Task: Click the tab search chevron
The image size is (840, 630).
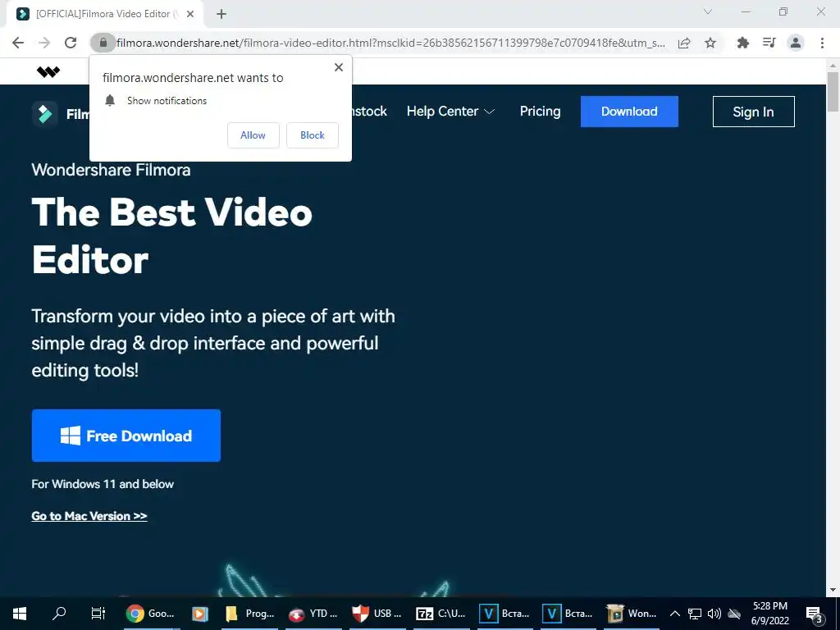Action: click(708, 11)
